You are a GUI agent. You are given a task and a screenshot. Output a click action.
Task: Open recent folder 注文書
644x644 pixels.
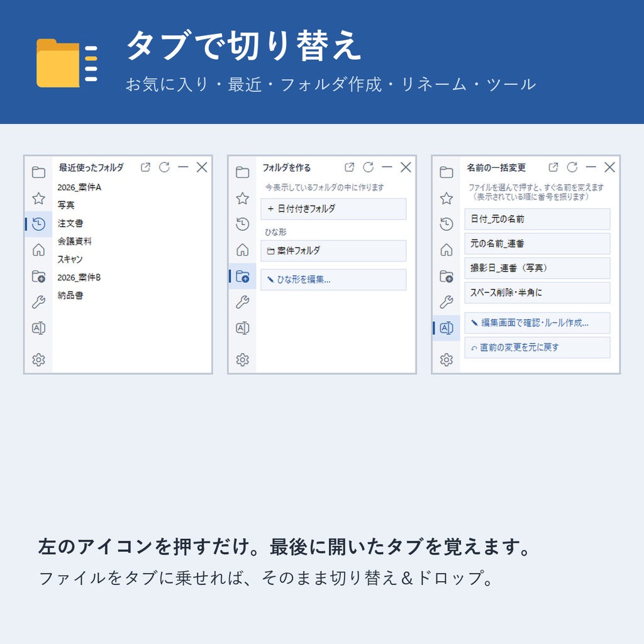70,223
